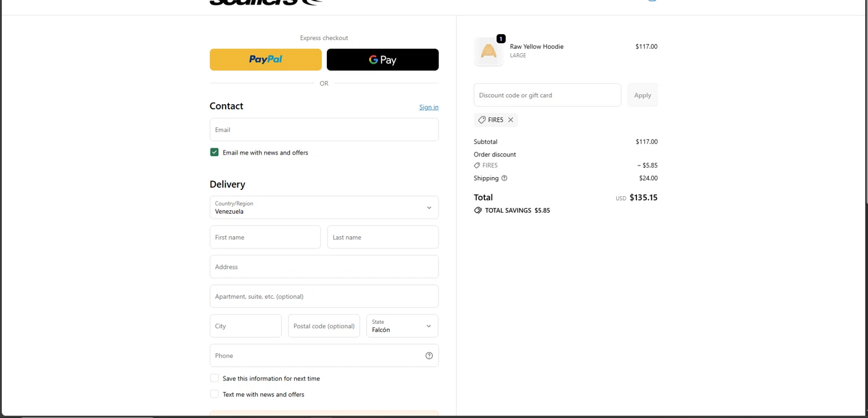Click the Delivery section heading
This screenshot has width=868, height=418.
[227, 184]
